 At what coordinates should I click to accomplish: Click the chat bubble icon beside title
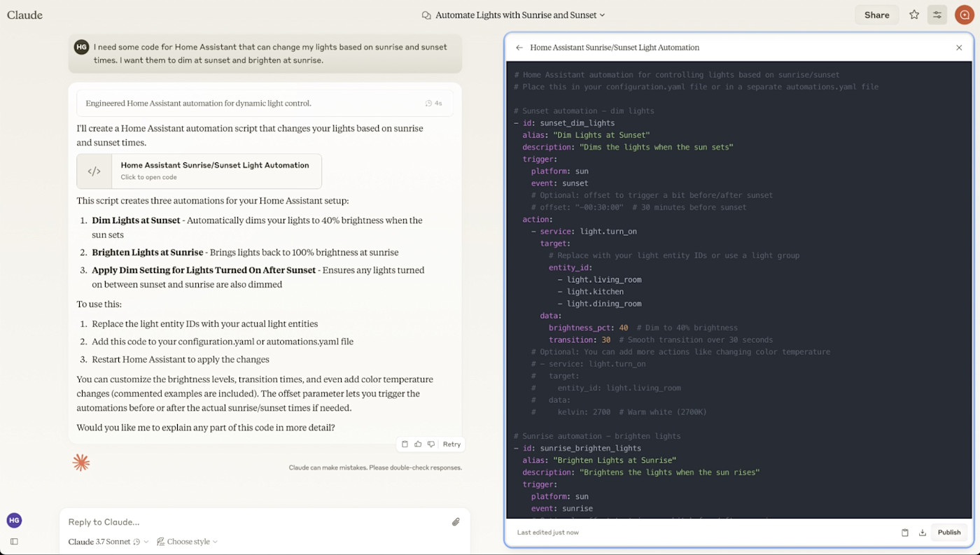click(x=426, y=15)
